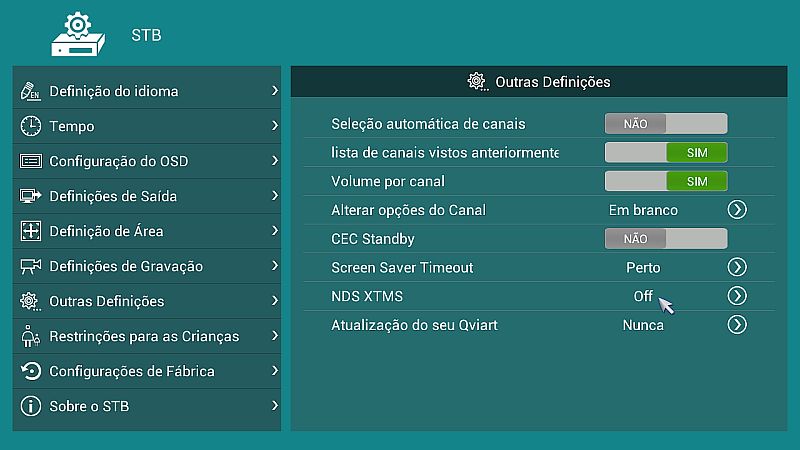This screenshot has width=800, height=450.
Task: Toggle Volume por canal switch
Action: point(666,182)
